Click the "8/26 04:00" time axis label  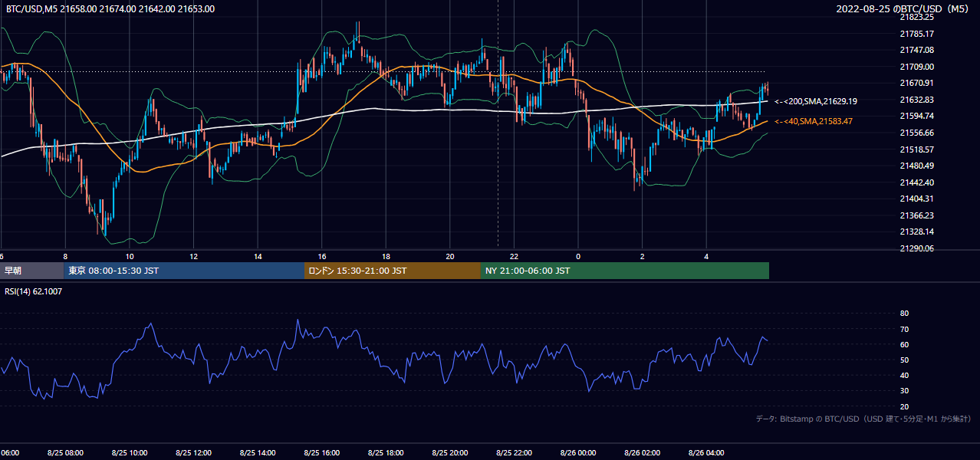pyautogui.click(x=706, y=453)
